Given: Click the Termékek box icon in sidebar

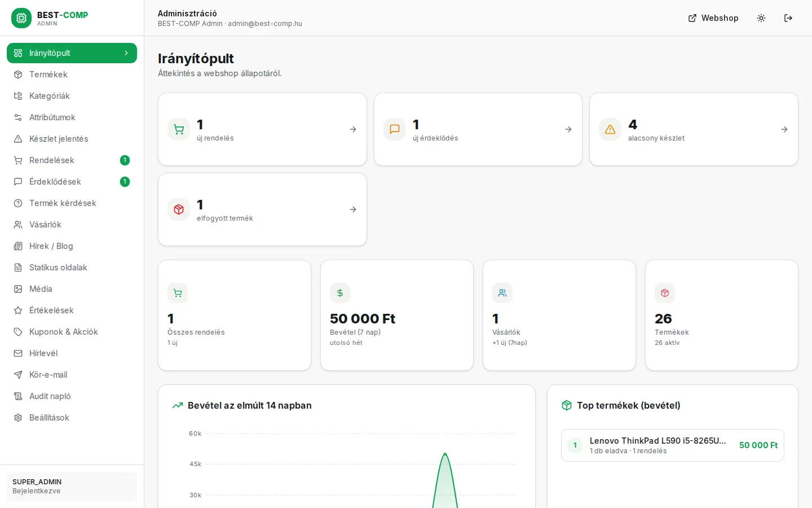Looking at the screenshot, I should coord(18,75).
